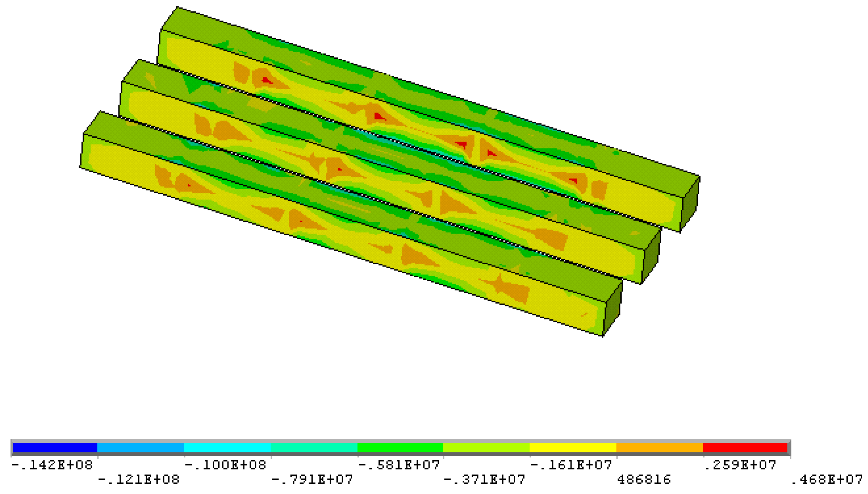Click the light blue legend color band

[141, 447]
